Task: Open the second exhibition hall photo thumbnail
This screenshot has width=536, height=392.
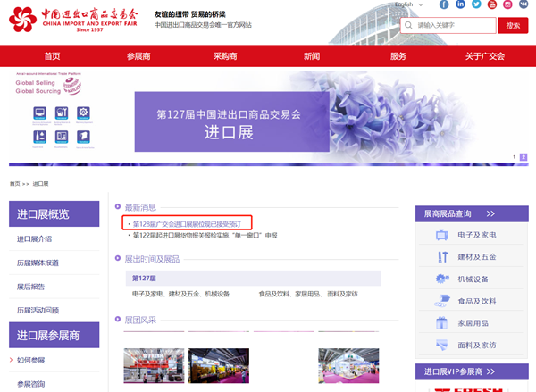Action: pyautogui.click(x=219, y=366)
